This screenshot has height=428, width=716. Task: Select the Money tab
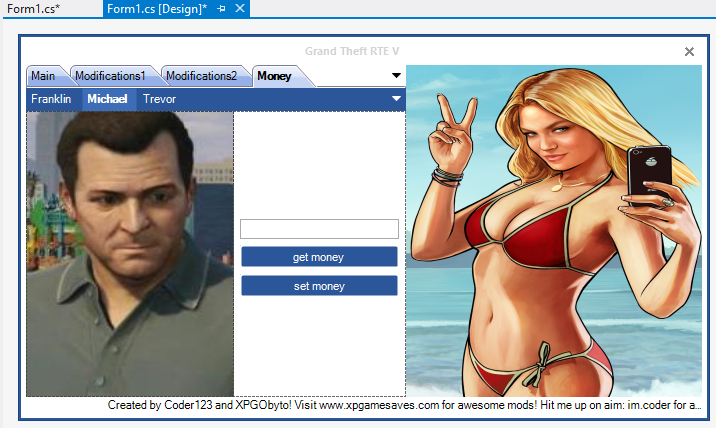click(x=274, y=76)
